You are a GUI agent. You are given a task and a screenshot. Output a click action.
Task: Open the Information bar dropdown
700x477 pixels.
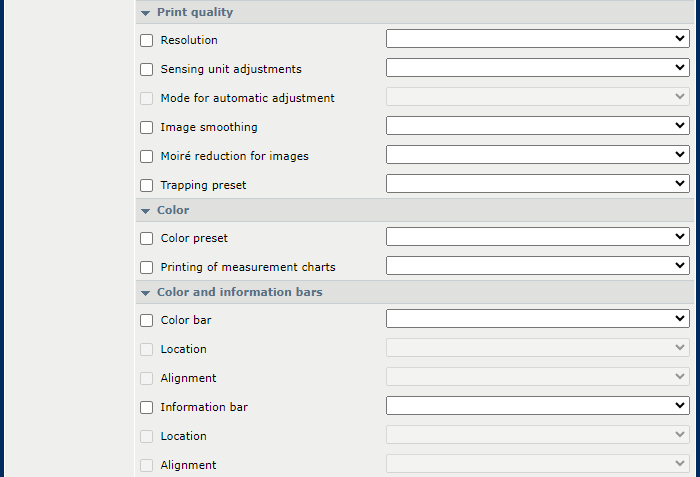pos(538,406)
